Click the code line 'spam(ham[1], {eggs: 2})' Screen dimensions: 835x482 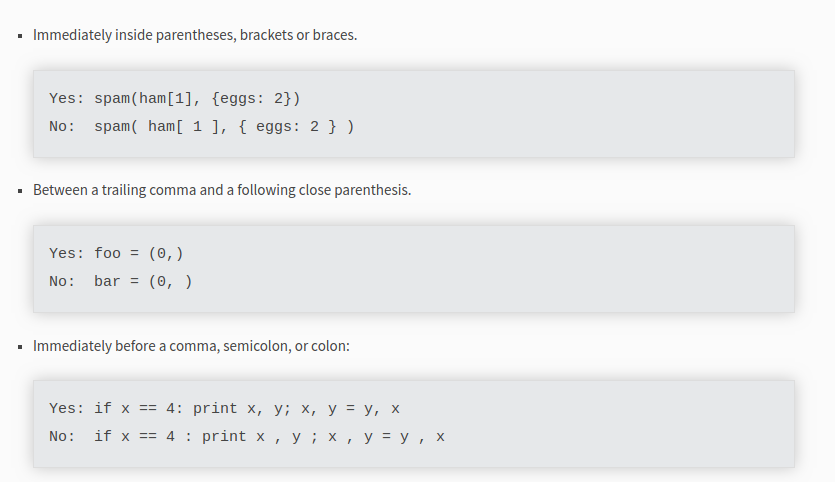[x=198, y=99]
